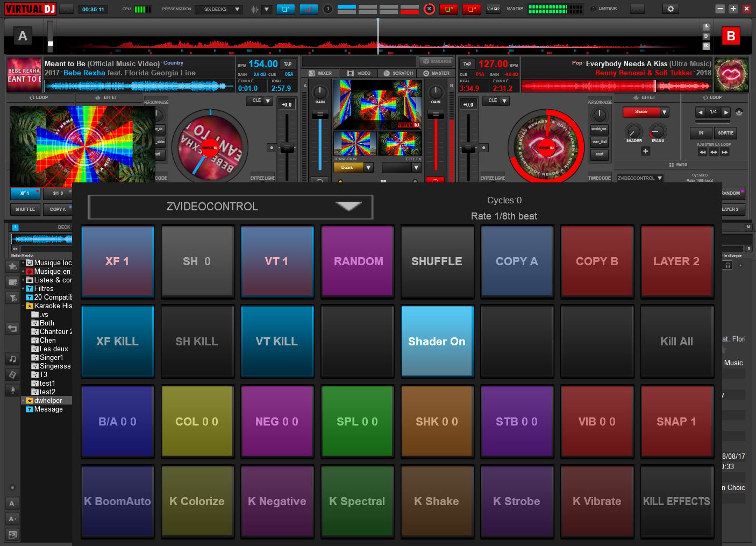Switch to the VIDÉO tab
Viewport: 756px width, 546px height.
click(x=359, y=73)
